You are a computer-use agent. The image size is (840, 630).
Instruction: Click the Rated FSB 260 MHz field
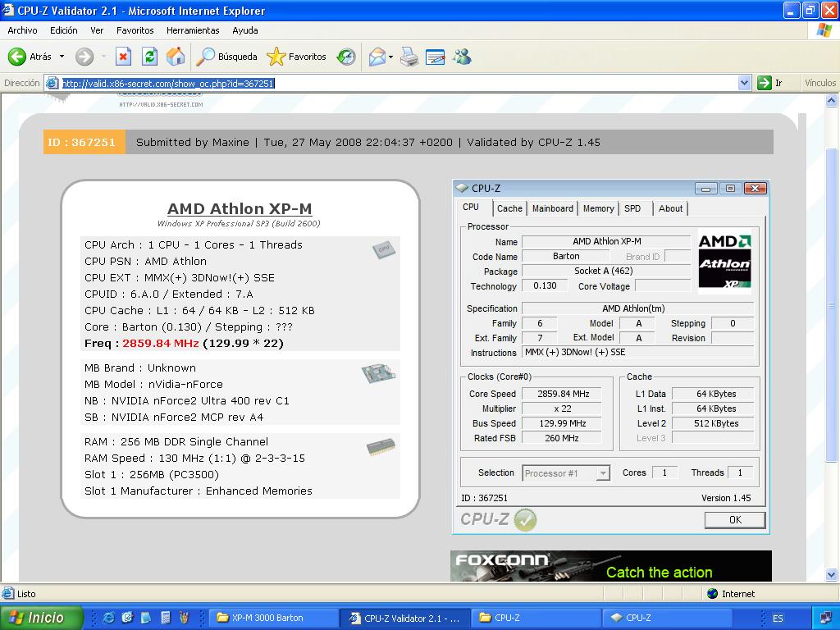[561, 438]
